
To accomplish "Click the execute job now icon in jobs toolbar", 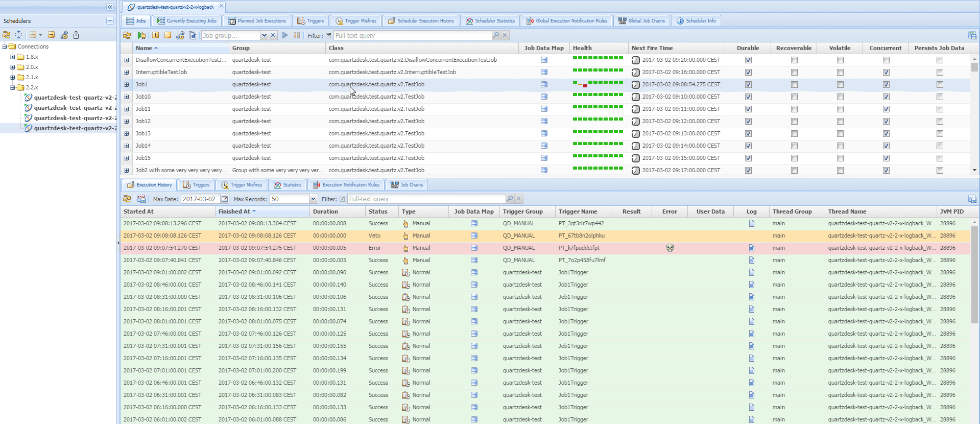I will (141, 35).
